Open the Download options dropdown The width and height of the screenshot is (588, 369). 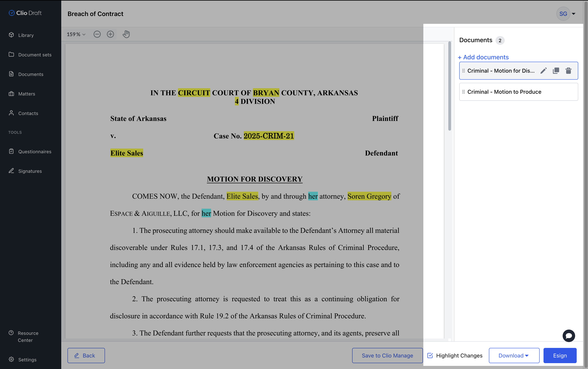[x=514, y=355]
